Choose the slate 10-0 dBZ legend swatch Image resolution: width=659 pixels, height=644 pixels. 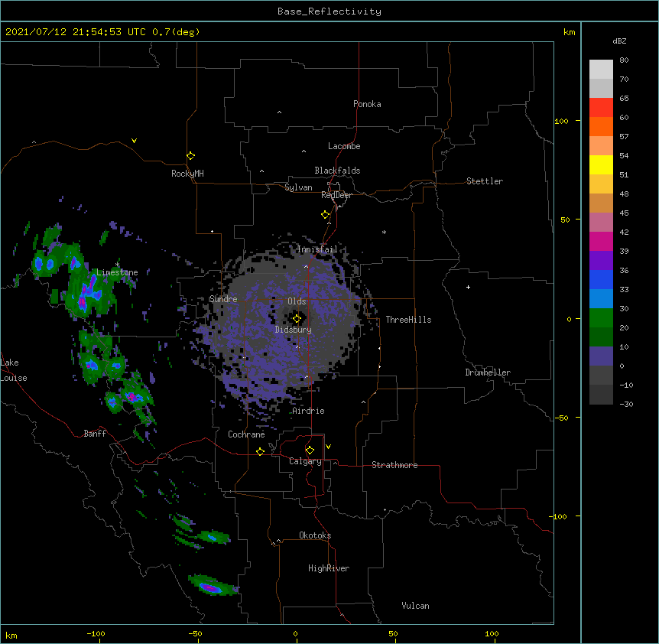coord(601,356)
